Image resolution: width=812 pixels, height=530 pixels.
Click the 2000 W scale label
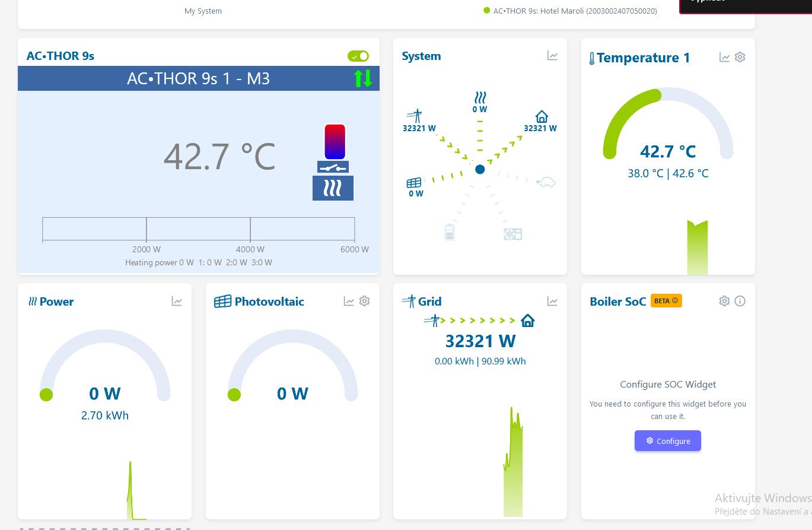[147, 249]
